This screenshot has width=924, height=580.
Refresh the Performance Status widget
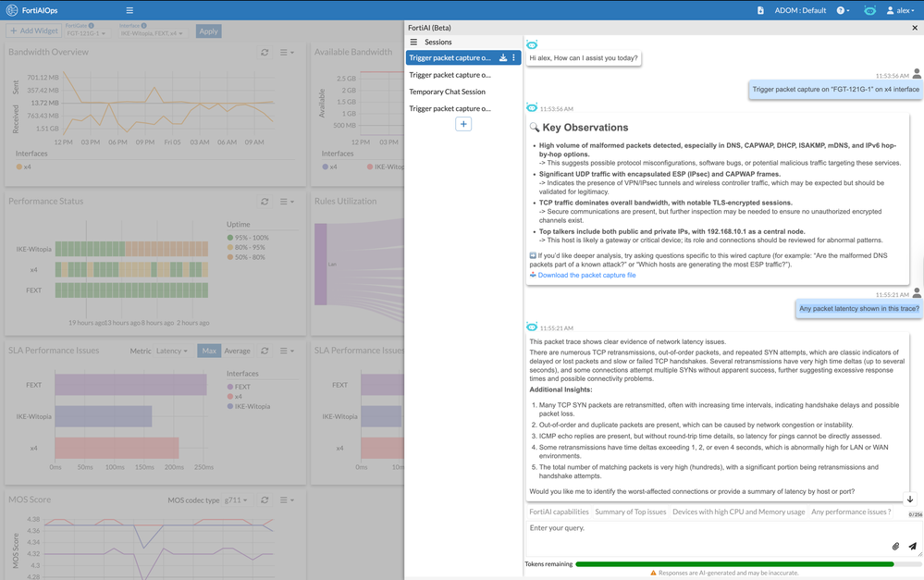tap(265, 202)
